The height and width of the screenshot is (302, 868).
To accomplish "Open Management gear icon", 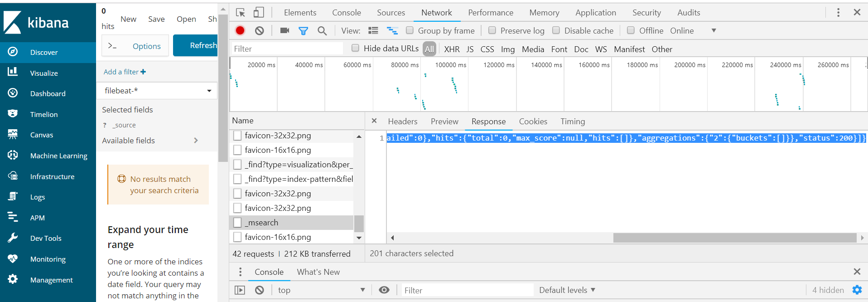I will click(x=13, y=279).
